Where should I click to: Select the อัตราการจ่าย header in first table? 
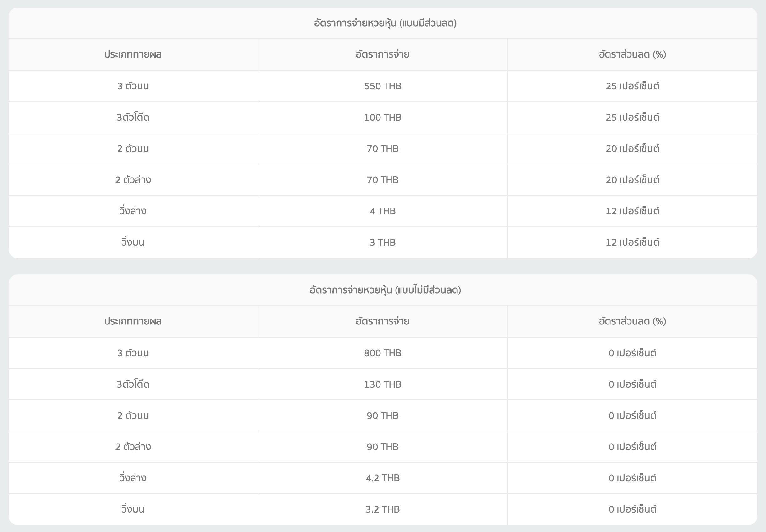click(382, 54)
